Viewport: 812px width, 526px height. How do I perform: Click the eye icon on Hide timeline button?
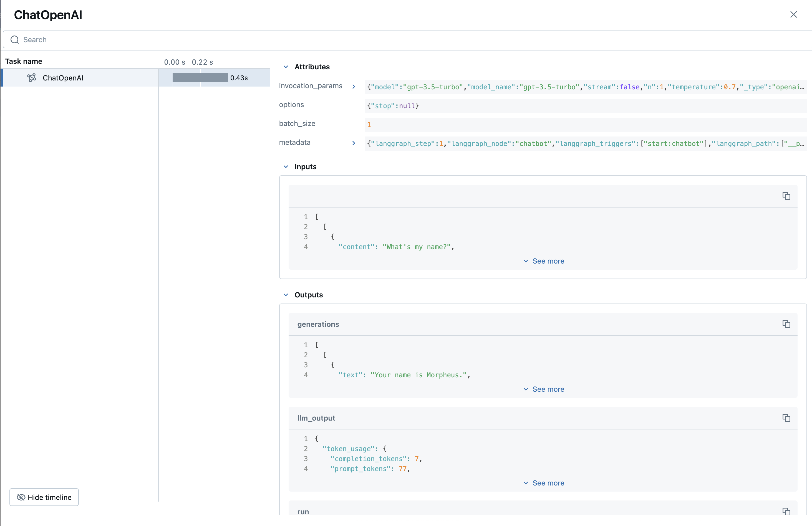tap(21, 497)
